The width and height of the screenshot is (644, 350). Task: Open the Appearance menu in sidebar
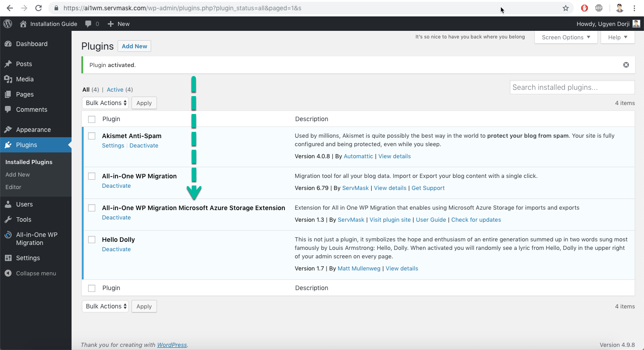click(x=33, y=130)
